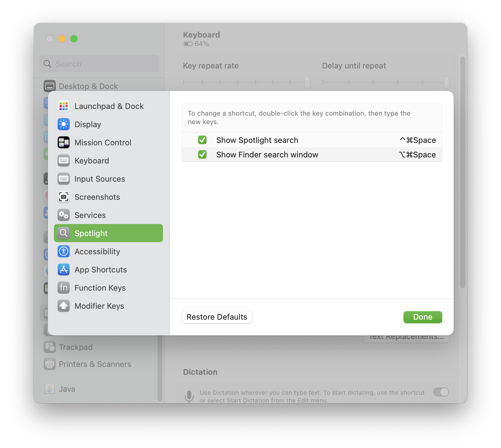Click the settings pane vertical scrollbar

(x=463, y=172)
